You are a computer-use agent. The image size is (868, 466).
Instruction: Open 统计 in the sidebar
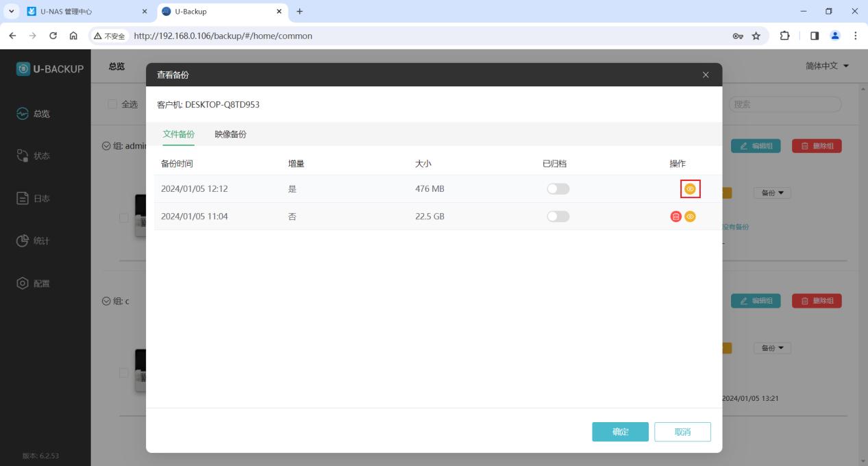(x=34, y=241)
